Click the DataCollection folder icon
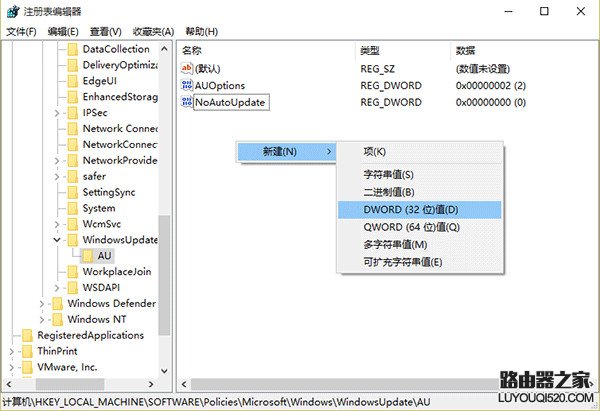This screenshot has width=600, height=411. pyautogui.click(x=72, y=50)
